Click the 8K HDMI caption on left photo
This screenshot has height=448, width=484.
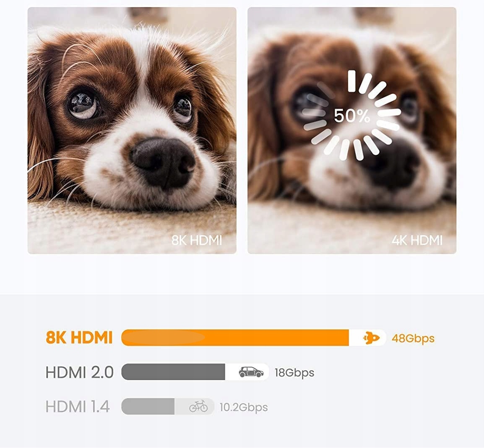(197, 241)
